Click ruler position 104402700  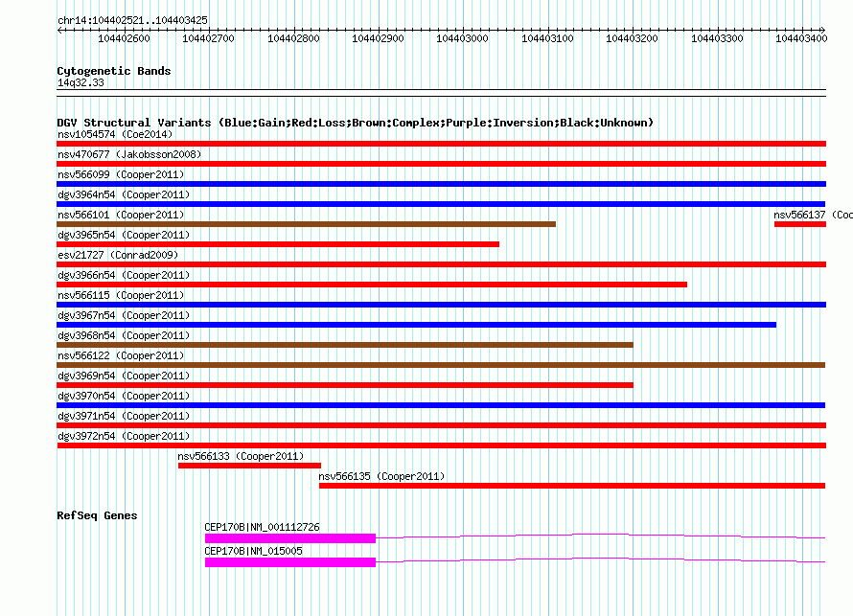pyautogui.click(x=208, y=38)
